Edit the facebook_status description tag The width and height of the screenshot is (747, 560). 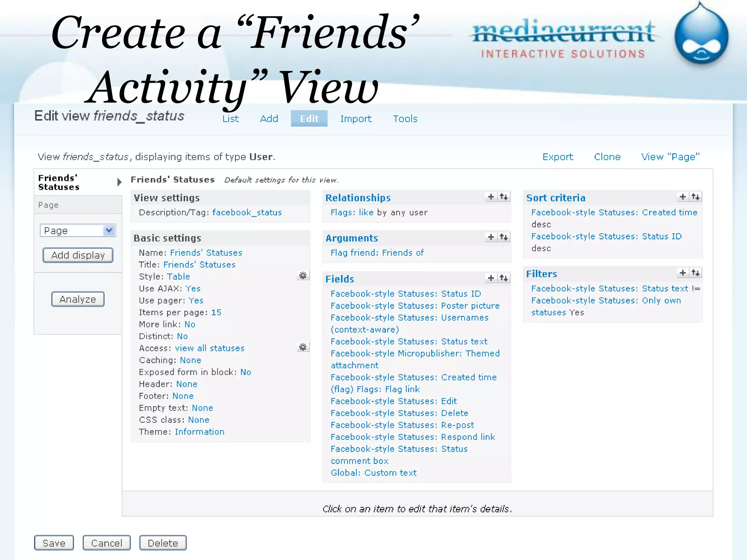pos(247,212)
